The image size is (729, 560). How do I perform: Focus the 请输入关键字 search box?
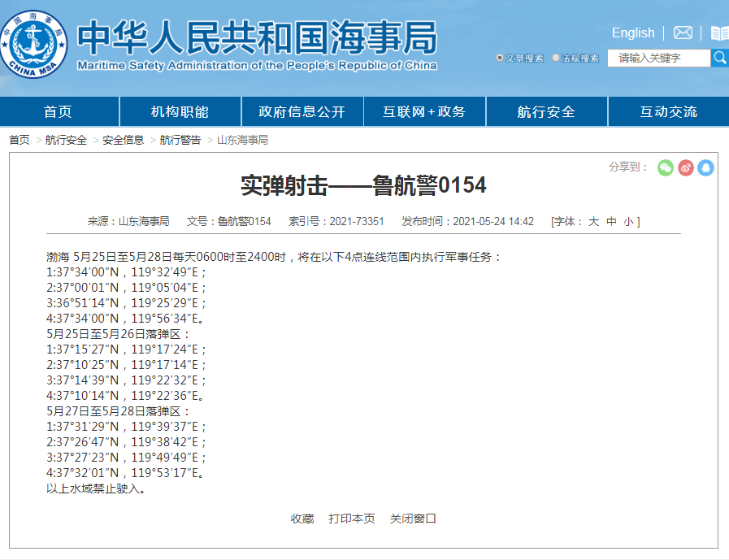(x=659, y=59)
